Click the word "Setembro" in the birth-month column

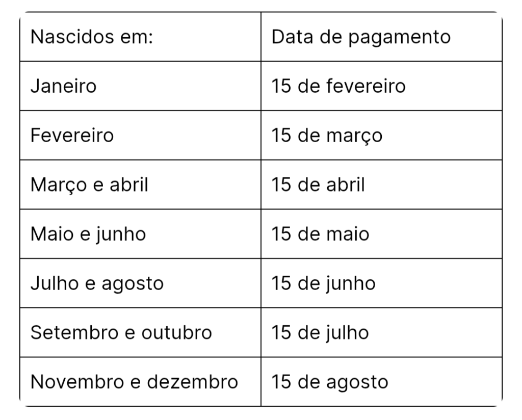[x=68, y=332]
